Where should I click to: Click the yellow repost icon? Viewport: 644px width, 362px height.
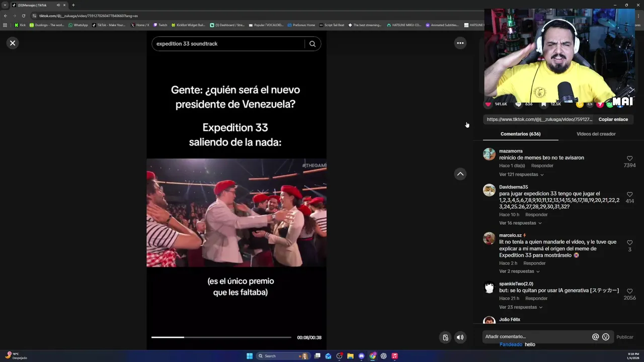[580, 104]
